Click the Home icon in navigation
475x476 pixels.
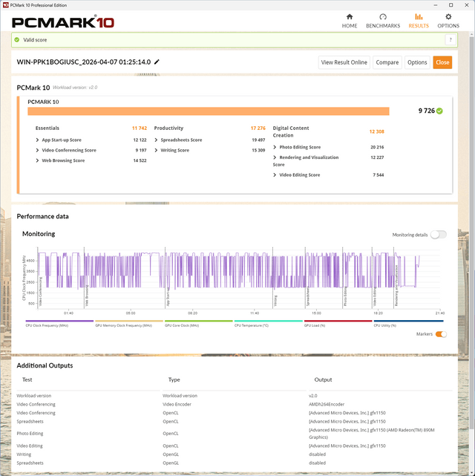coord(350,16)
